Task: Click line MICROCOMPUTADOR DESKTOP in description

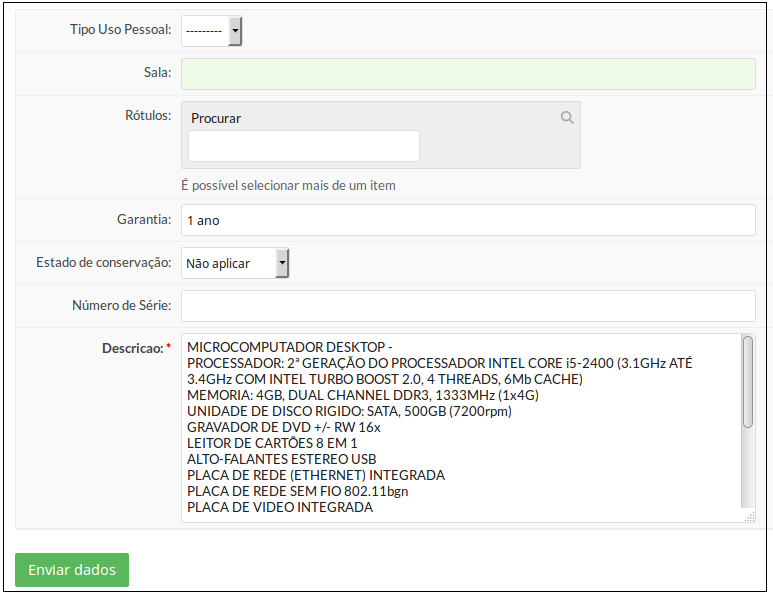Action: tap(289, 347)
